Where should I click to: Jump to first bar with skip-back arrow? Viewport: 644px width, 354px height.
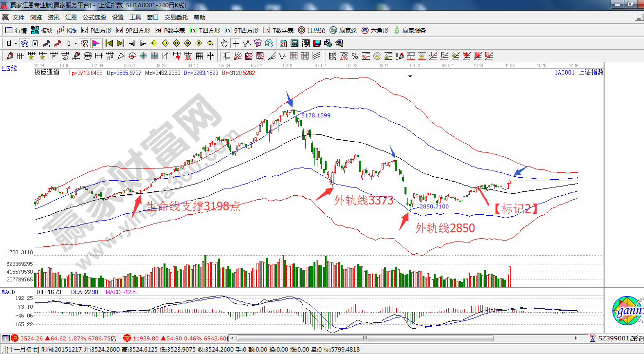tap(109, 43)
